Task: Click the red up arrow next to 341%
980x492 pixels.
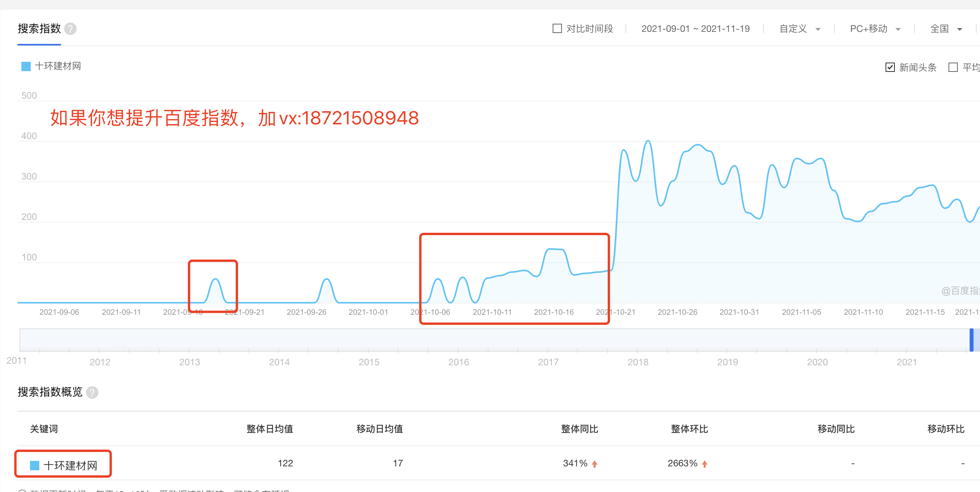Action: [x=595, y=464]
